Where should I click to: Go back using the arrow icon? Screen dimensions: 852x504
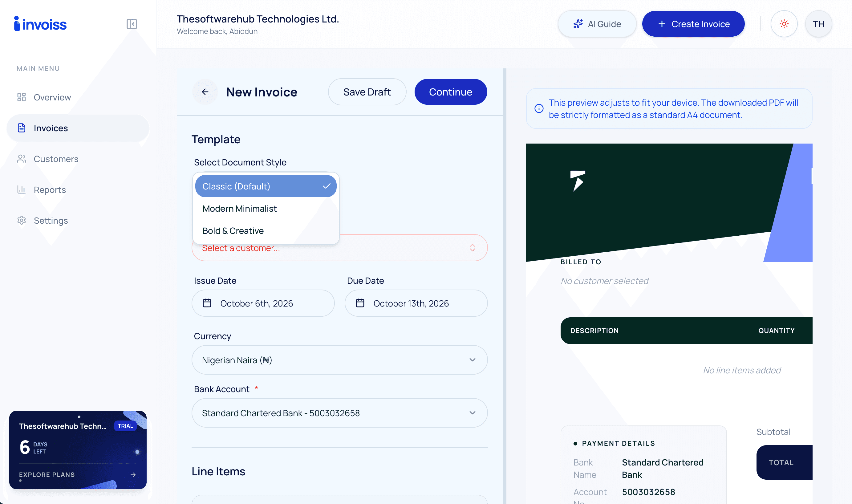click(205, 92)
